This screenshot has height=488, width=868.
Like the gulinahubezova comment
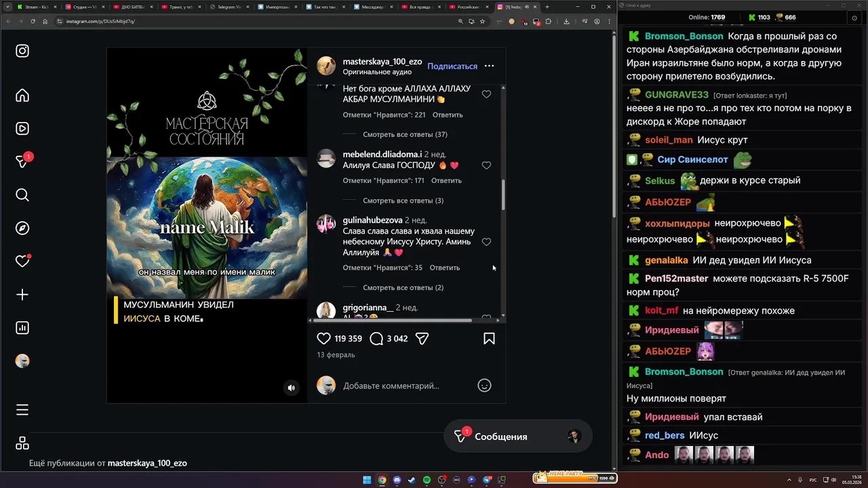[486, 242]
